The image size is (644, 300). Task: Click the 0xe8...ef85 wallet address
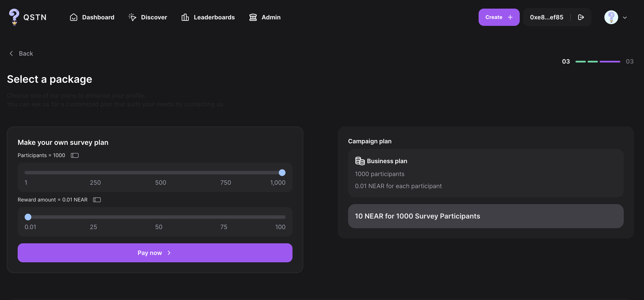click(x=546, y=17)
